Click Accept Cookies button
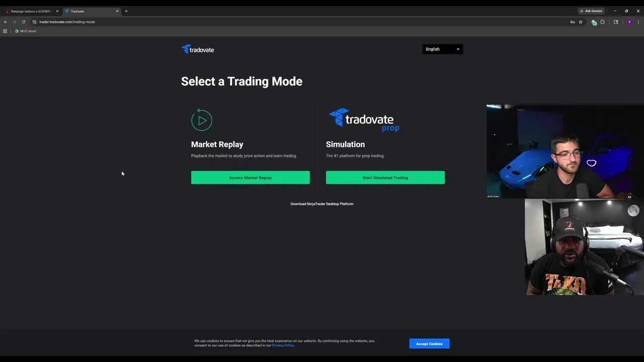 click(429, 344)
